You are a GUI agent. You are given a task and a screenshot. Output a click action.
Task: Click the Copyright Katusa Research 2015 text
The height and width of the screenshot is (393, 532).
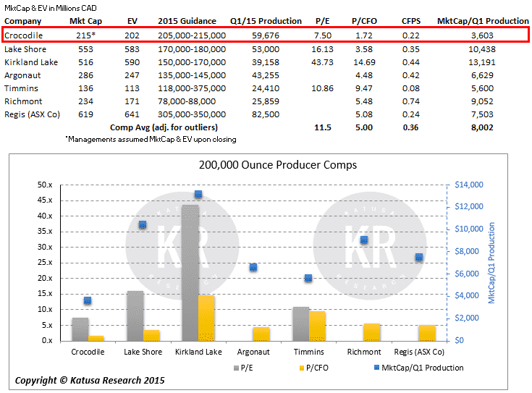tap(90, 381)
